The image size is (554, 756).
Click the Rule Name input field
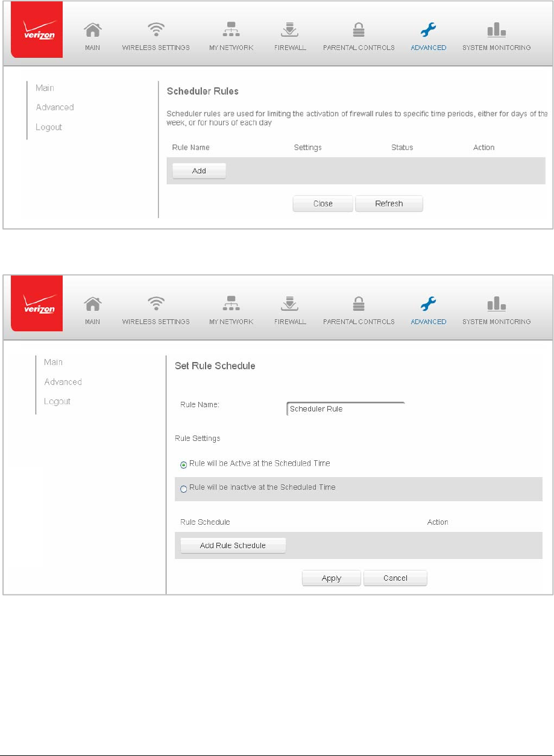pos(345,408)
